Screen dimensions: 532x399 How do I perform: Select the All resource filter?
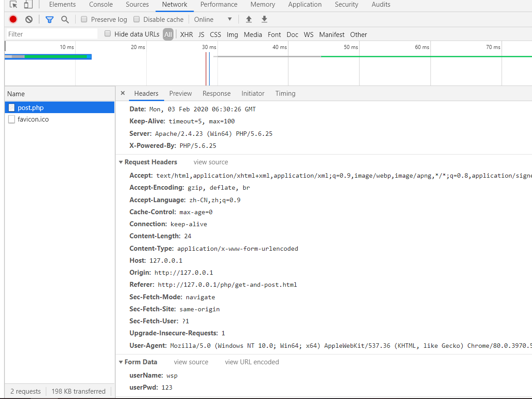[x=168, y=34]
